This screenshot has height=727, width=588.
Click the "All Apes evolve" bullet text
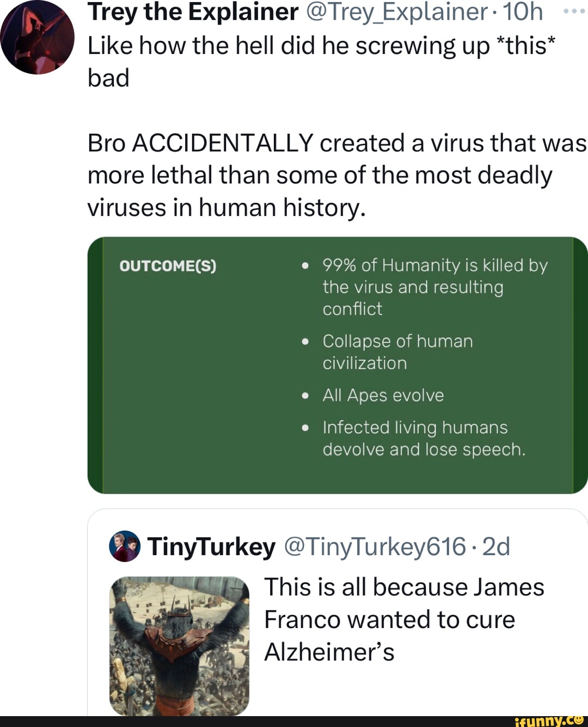coord(383,395)
